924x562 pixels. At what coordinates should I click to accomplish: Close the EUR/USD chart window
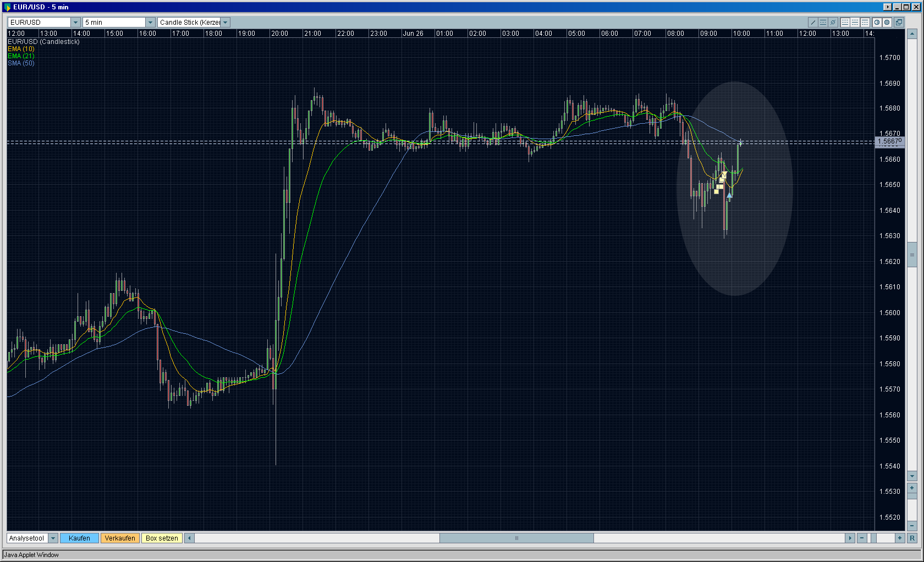(x=916, y=7)
